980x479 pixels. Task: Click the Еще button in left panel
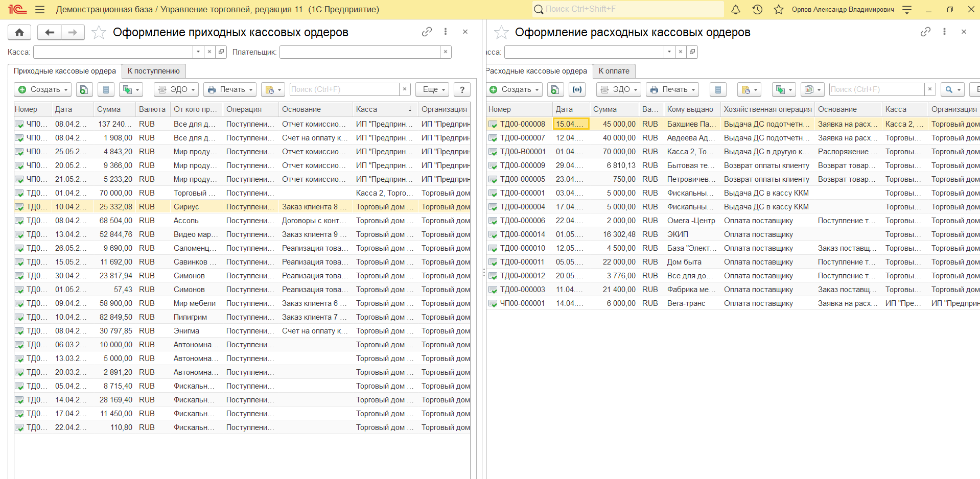(x=432, y=89)
